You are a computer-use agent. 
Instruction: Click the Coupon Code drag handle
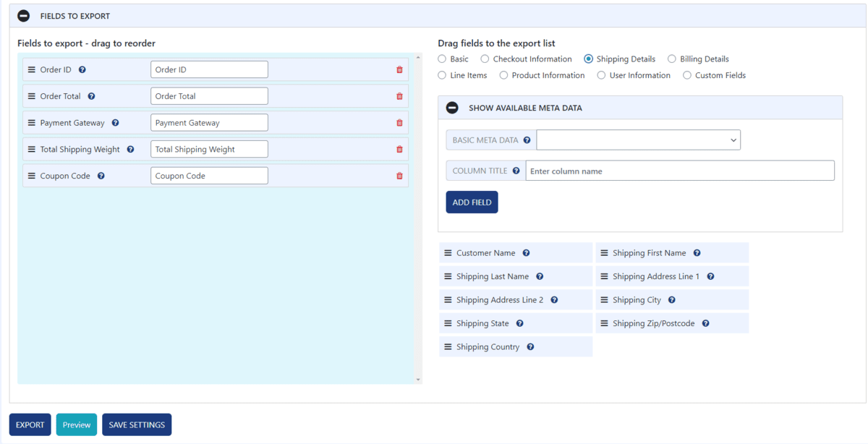pyautogui.click(x=32, y=176)
